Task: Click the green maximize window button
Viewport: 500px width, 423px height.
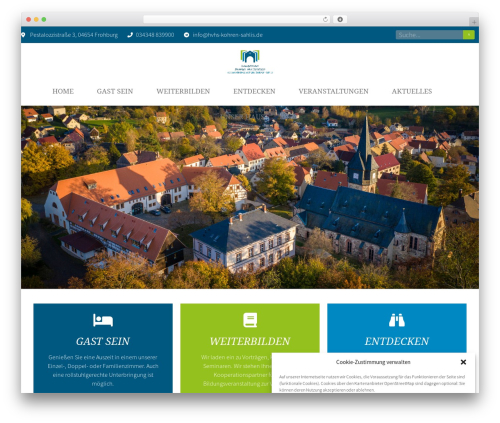Action: pos(44,19)
